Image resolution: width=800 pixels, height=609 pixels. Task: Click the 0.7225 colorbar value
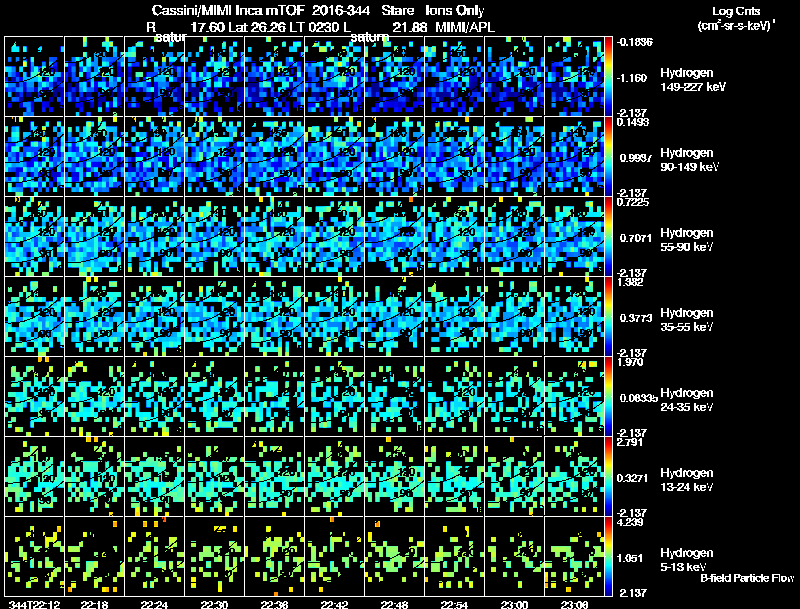[633, 202]
